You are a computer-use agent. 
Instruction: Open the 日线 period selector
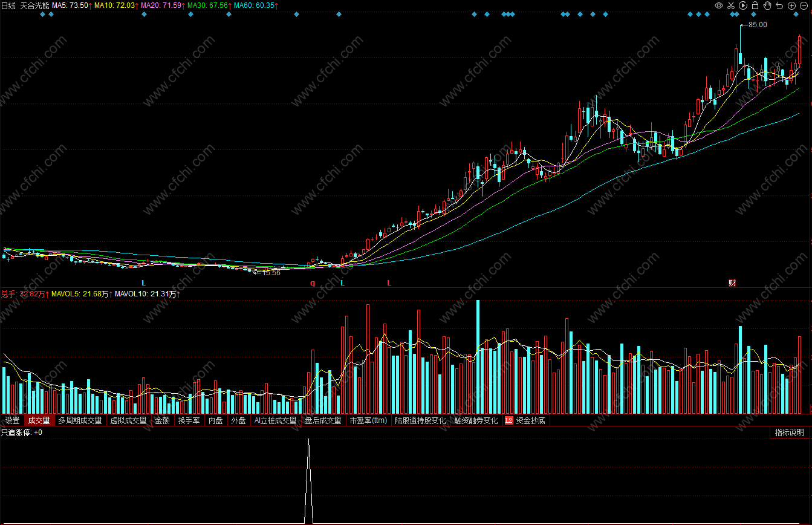(8, 5)
